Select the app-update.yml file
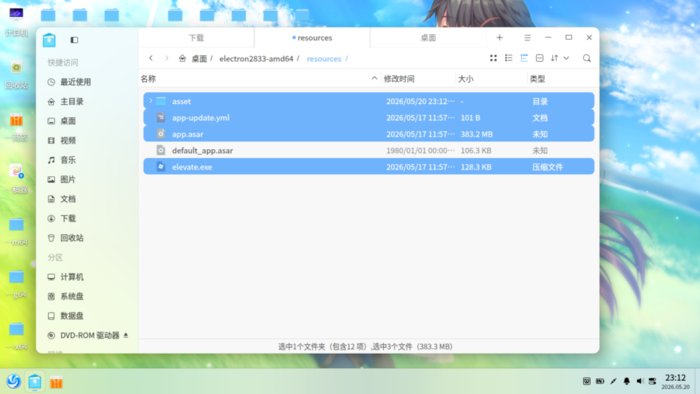The height and width of the screenshot is (394, 700). point(369,118)
